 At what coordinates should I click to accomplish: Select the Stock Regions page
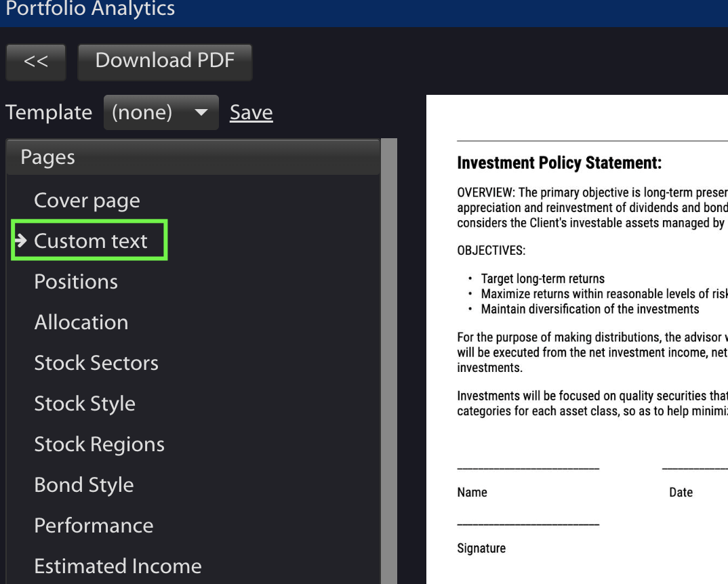(99, 444)
